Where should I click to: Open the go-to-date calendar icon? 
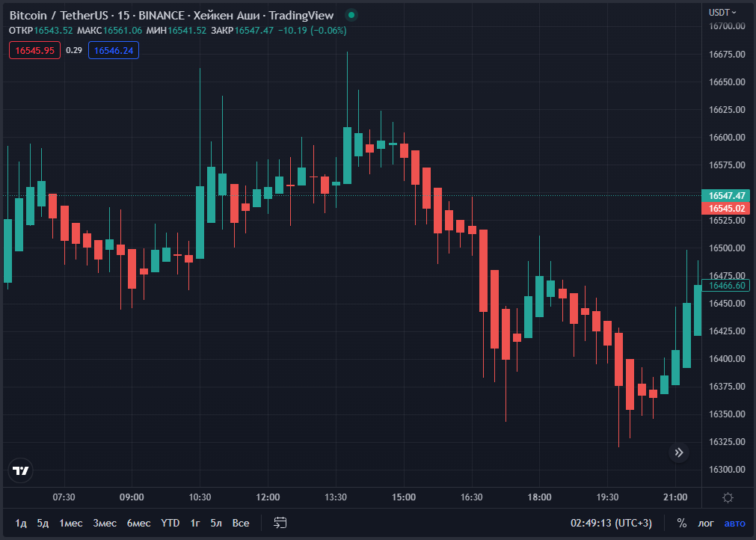point(280,523)
